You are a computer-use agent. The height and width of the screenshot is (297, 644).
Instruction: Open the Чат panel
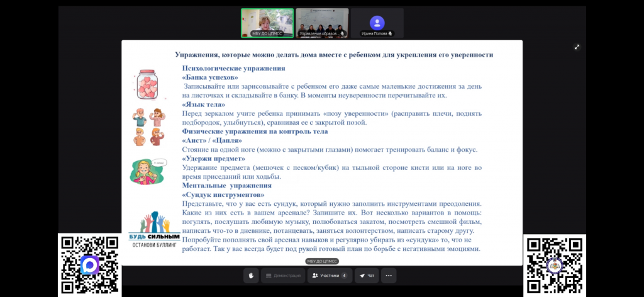point(366,276)
